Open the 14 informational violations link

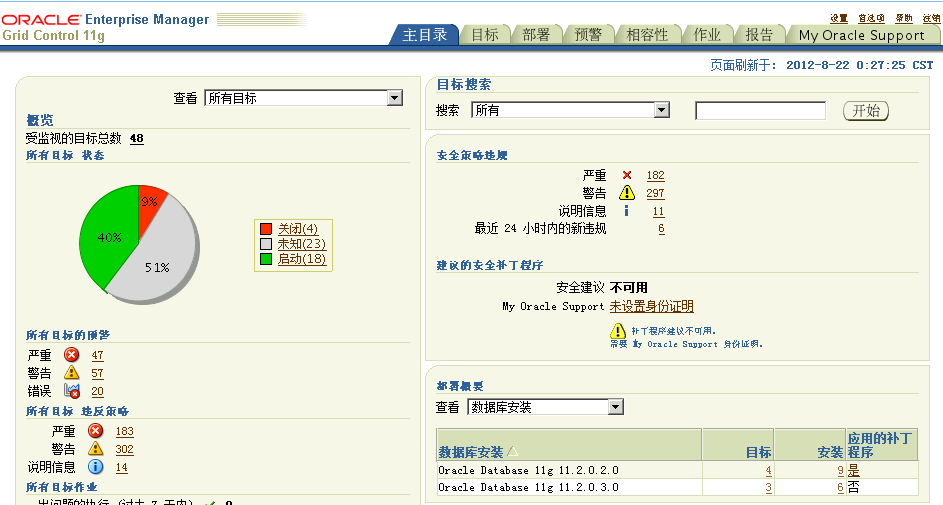click(121, 467)
